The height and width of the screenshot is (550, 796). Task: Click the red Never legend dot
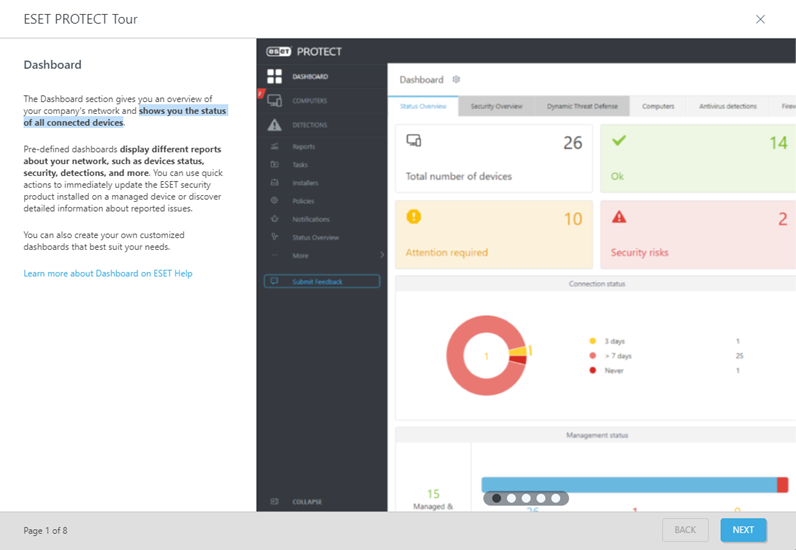point(592,370)
